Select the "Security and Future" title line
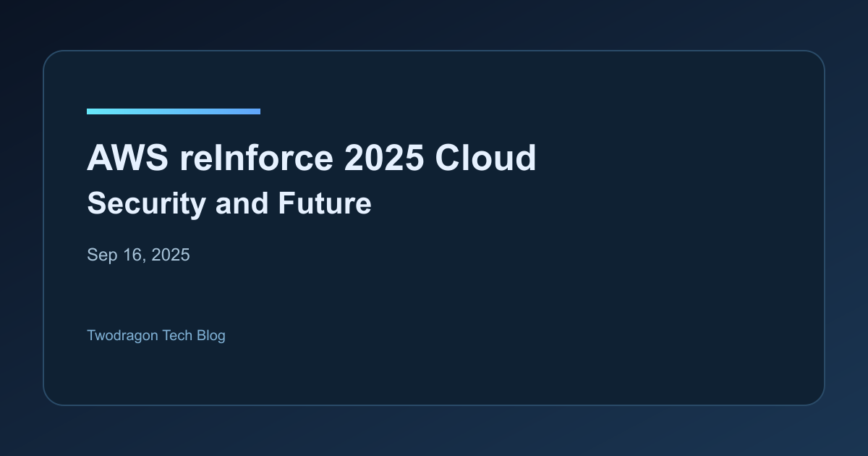 point(229,203)
